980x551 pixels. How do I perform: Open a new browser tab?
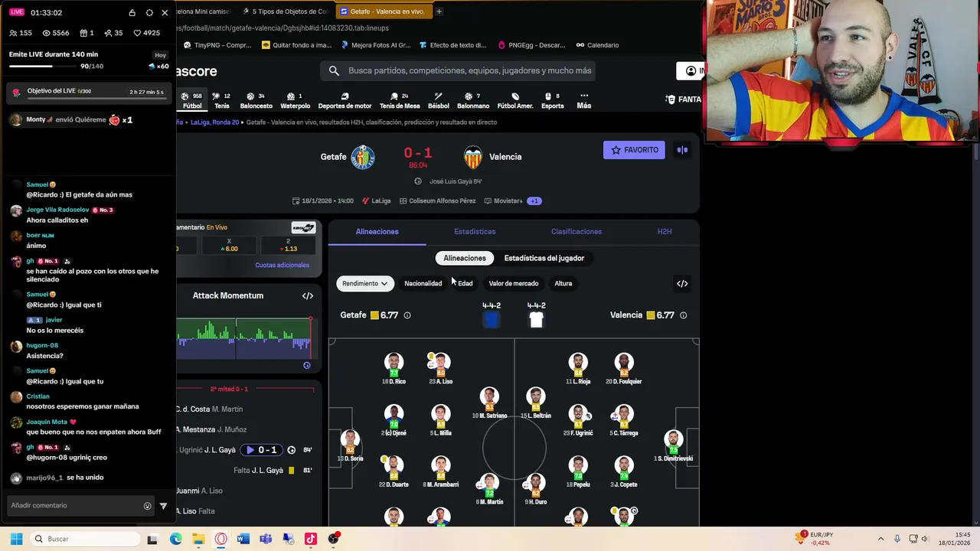tap(439, 11)
